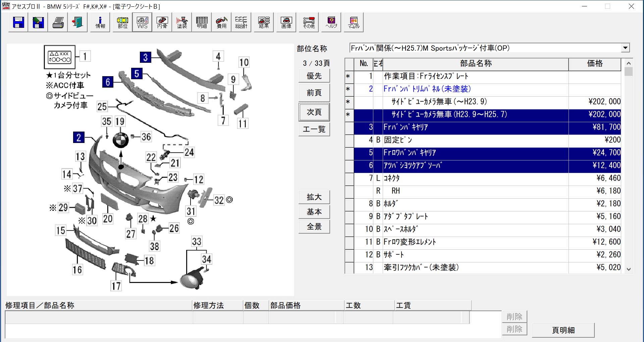Open the 頁明細 page details button
Viewport: 644px width, 342px height.
tap(563, 330)
